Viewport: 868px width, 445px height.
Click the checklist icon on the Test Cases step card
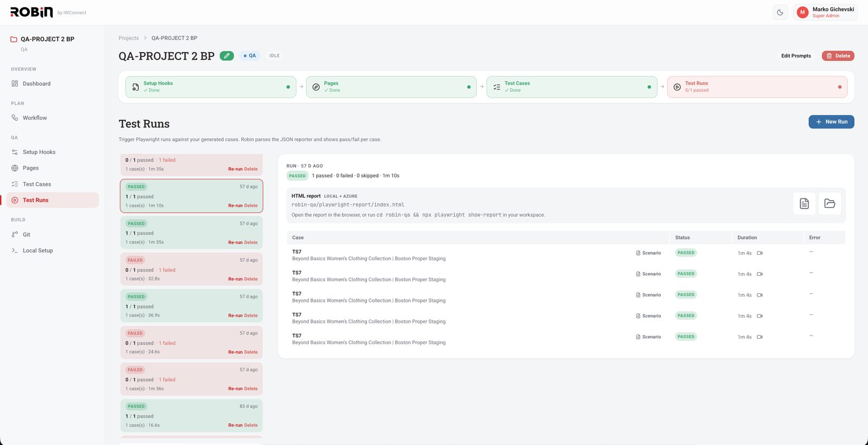(x=497, y=87)
